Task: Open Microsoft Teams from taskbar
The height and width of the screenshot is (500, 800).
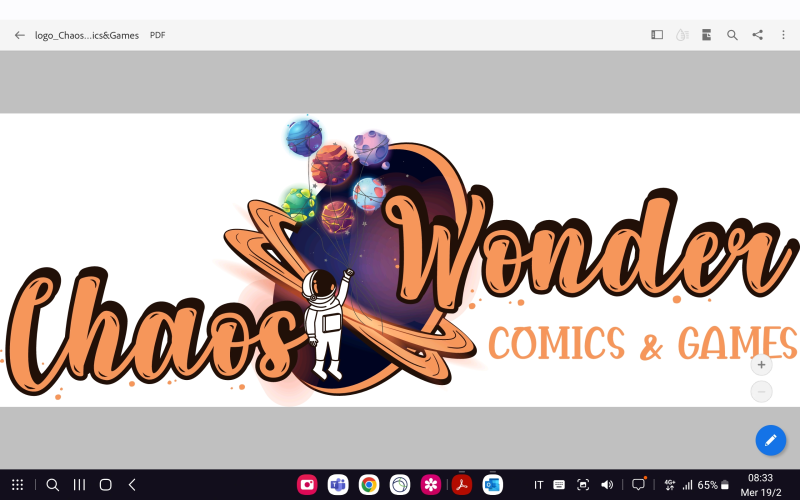Action: tap(338, 485)
